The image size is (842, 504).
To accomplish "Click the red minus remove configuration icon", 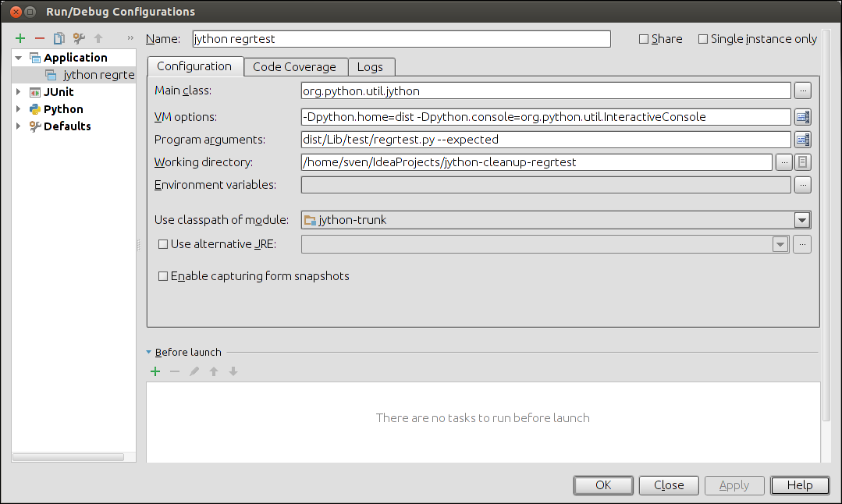I will coord(39,38).
